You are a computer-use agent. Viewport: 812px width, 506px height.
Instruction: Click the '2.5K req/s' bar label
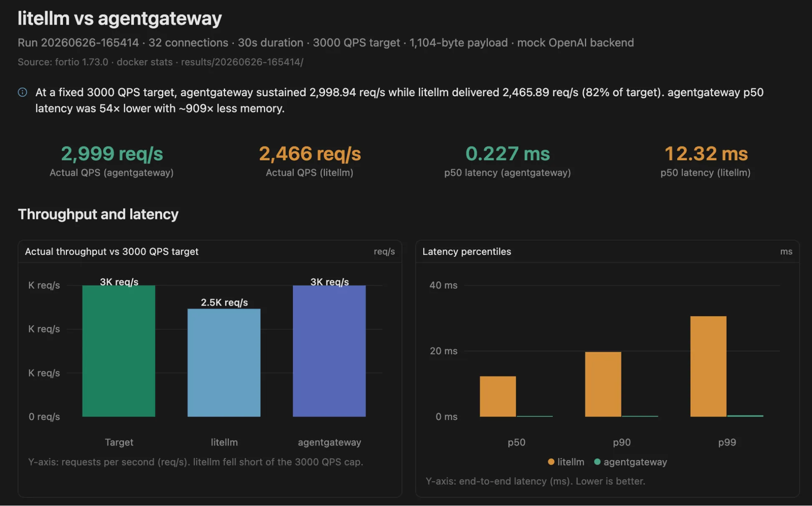(x=224, y=302)
